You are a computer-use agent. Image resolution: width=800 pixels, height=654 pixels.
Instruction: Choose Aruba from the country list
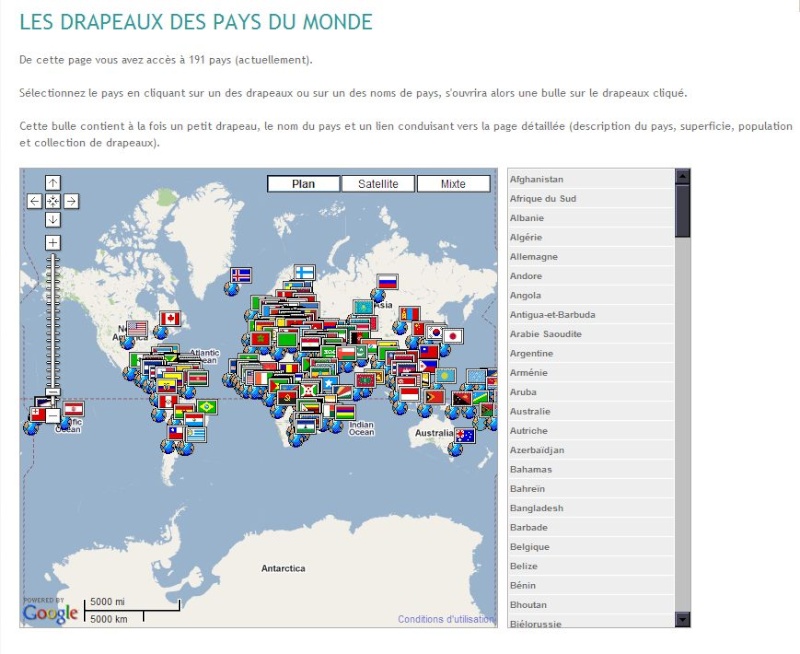pyautogui.click(x=591, y=392)
